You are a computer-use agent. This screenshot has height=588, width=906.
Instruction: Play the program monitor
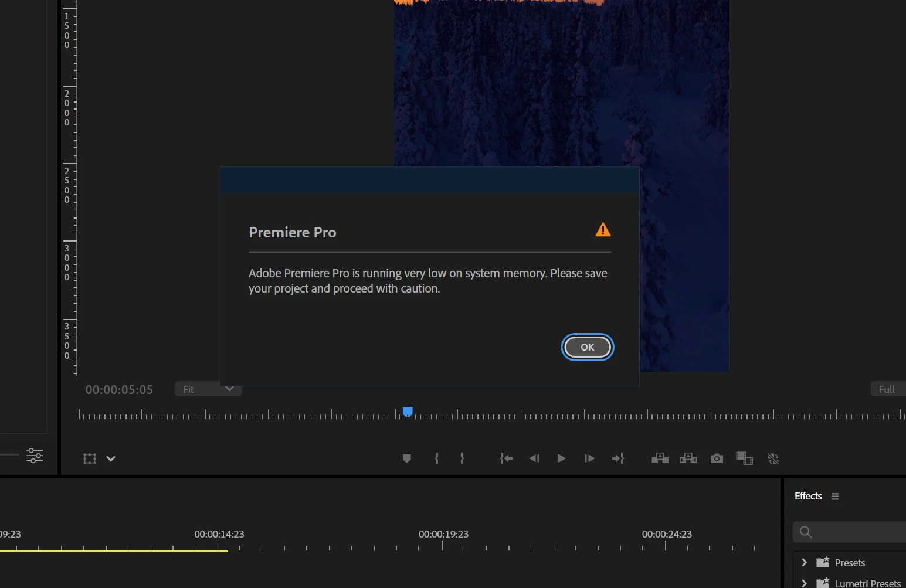pyautogui.click(x=561, y=458)
